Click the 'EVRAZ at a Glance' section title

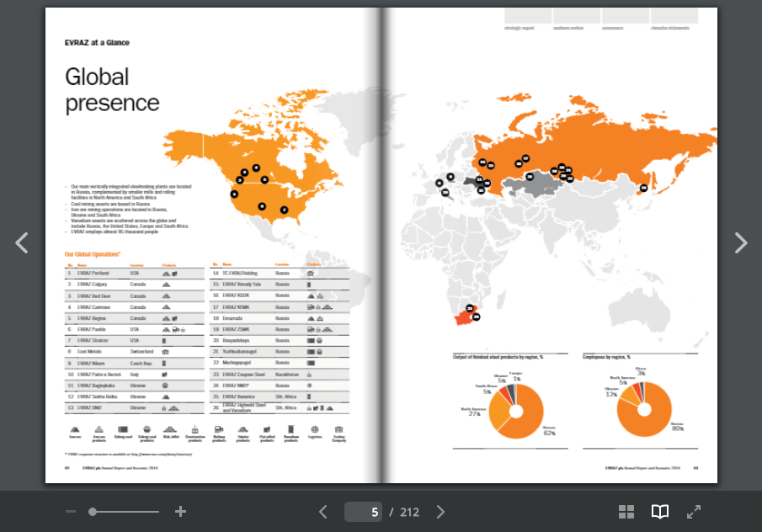tap(97, 43)
